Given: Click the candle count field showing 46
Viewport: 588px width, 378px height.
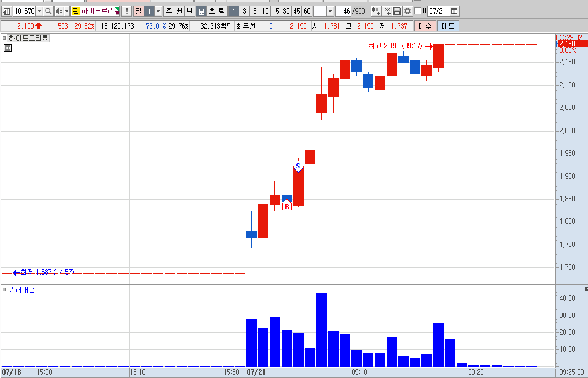Looking at the screenshot, I should point(343,11).
